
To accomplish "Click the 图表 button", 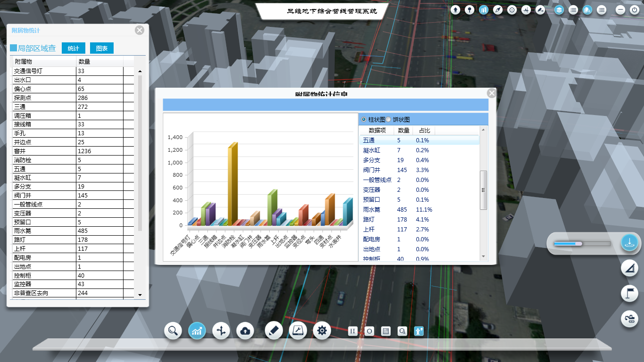I will (102, 48).
